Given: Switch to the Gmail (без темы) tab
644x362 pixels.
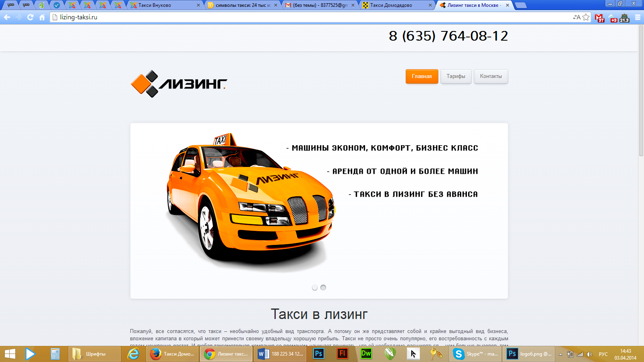Looking at the screenshot, I should (320, 5).
